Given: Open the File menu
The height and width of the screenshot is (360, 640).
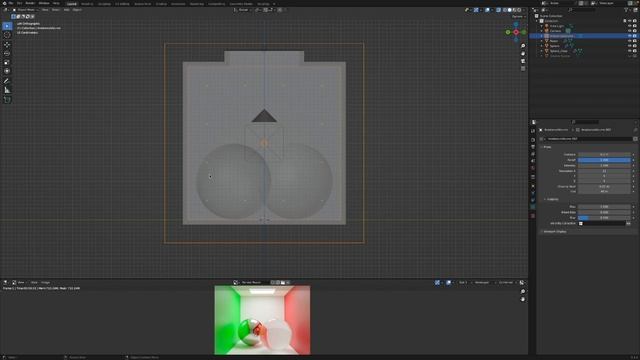Looking at the screenshot, I should [x=11, y=3].
